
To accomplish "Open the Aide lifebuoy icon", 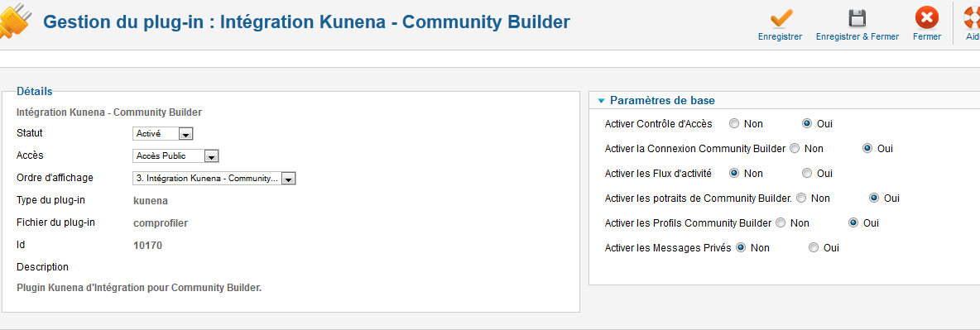I will click(973, 17).
